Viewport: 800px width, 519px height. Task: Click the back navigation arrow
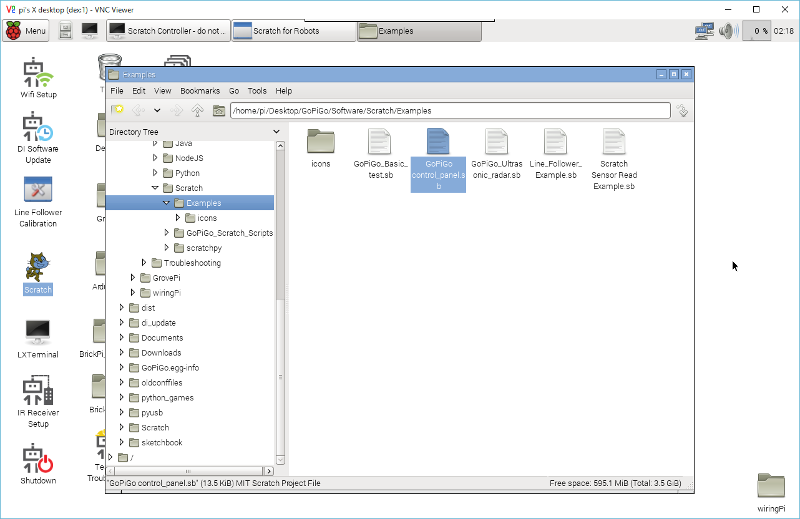pos(138,110)
